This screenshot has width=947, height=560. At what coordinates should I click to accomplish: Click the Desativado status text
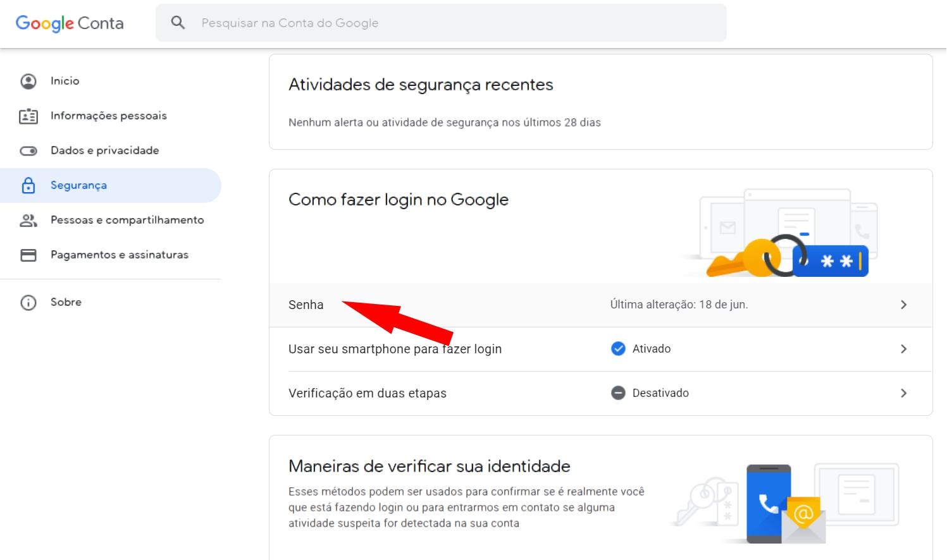[660, 393]
